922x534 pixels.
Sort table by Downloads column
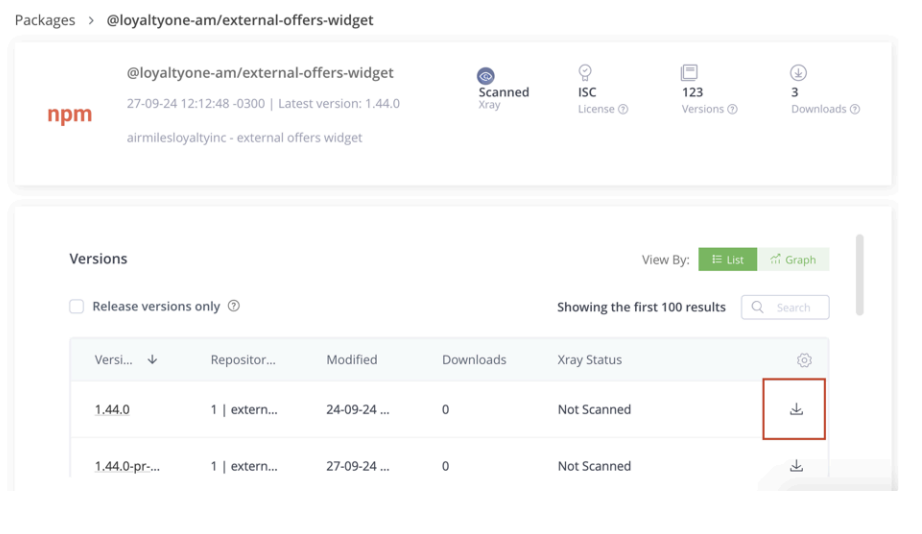tap(474, 360)
